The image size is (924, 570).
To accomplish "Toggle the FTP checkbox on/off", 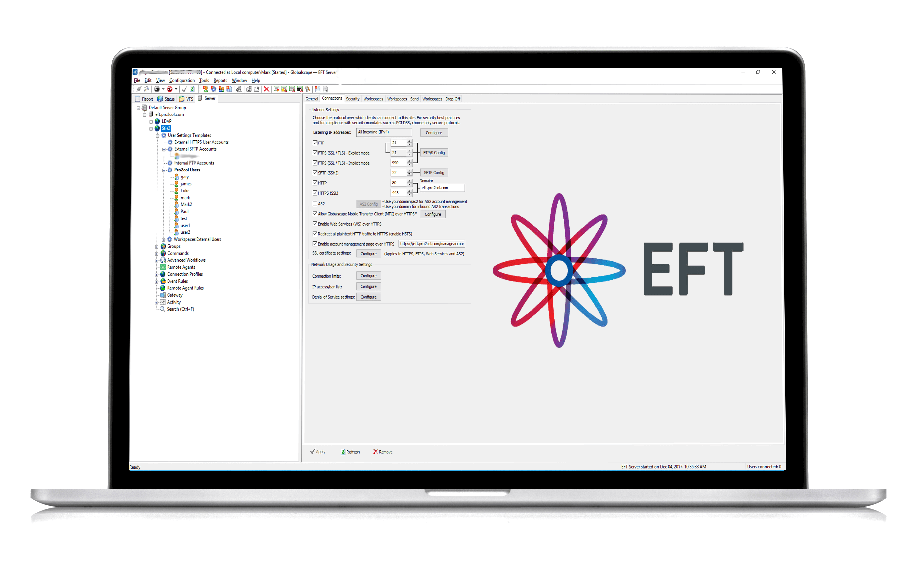I will click(x=315, y=144).
